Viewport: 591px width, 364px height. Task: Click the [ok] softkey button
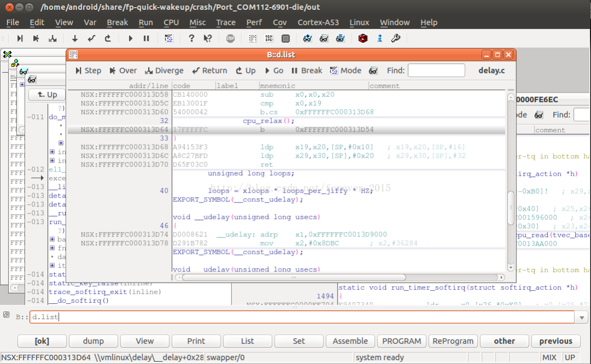(x=42, y=341)
